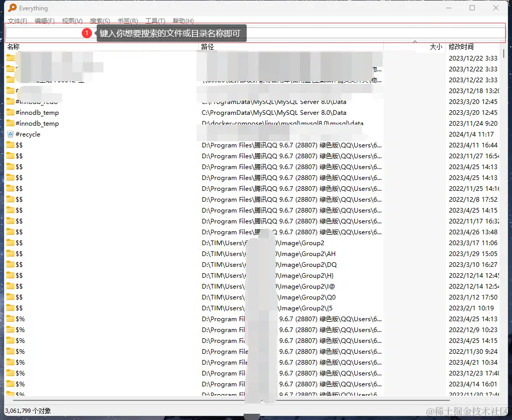512x420 pixels.
Task: Click the modified date 2022/12/9 10:23
Action: (473, 330)
